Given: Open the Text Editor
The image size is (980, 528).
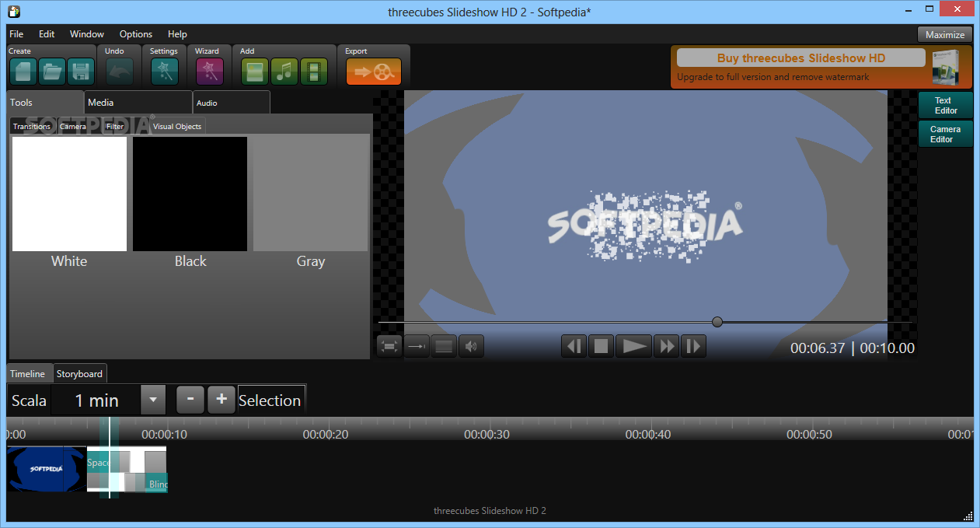Looking at the screenshot, I should click(x=946, y=105).
